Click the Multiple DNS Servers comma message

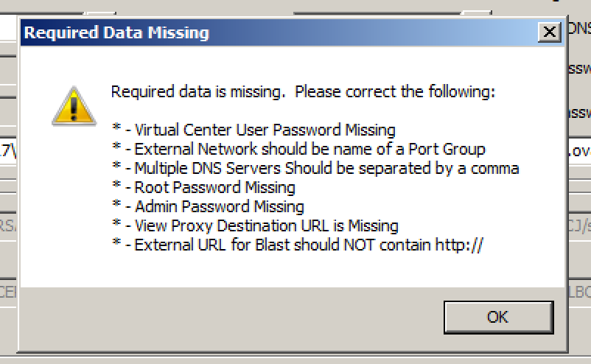[326, 169]
